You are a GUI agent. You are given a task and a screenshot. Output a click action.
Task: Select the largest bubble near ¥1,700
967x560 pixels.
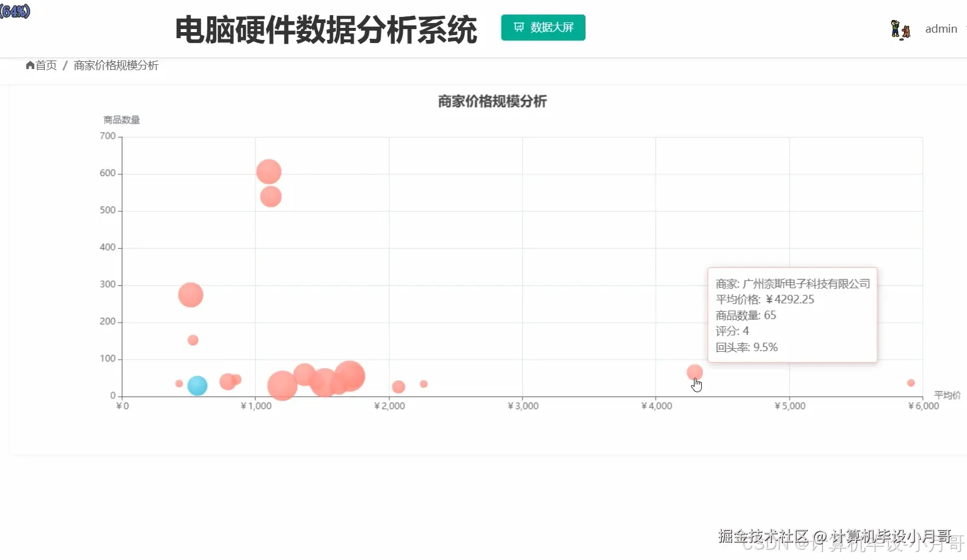click(349, 376)
